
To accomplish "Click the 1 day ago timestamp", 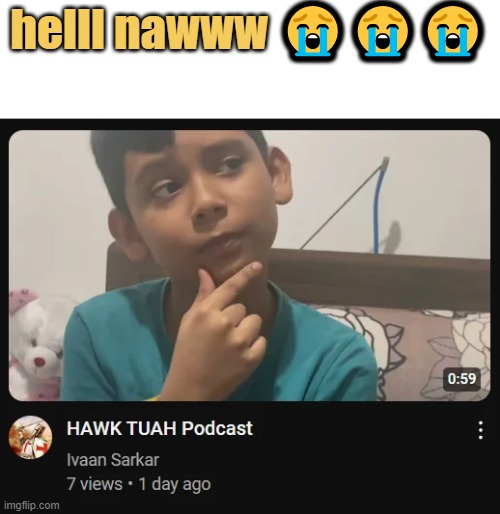I will tap(175, 484).
